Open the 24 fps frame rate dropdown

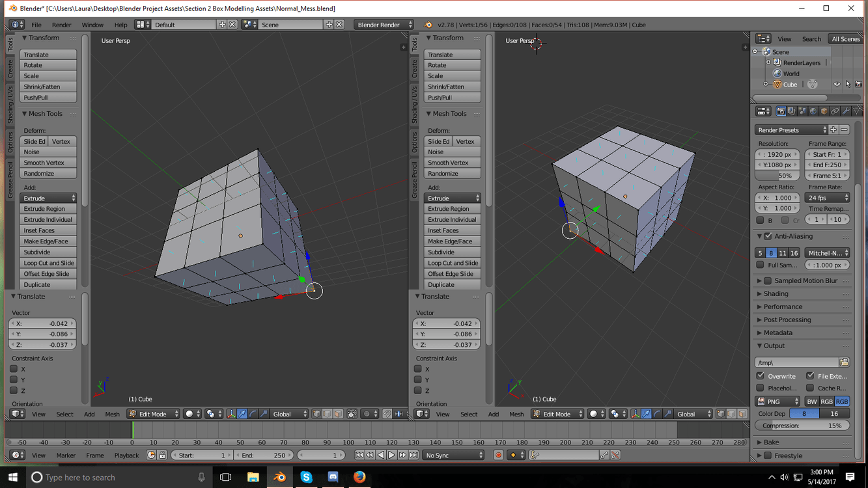pos(827,198)
